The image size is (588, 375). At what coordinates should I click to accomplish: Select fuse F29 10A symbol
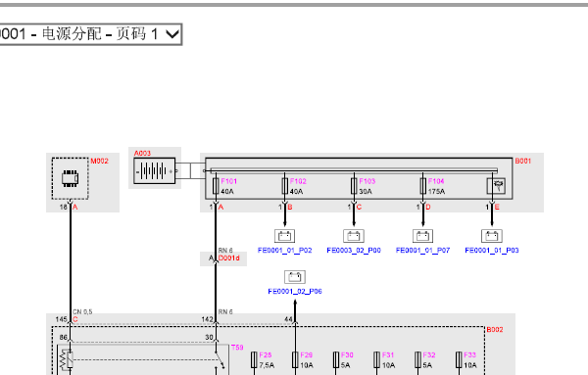point(295,360)
